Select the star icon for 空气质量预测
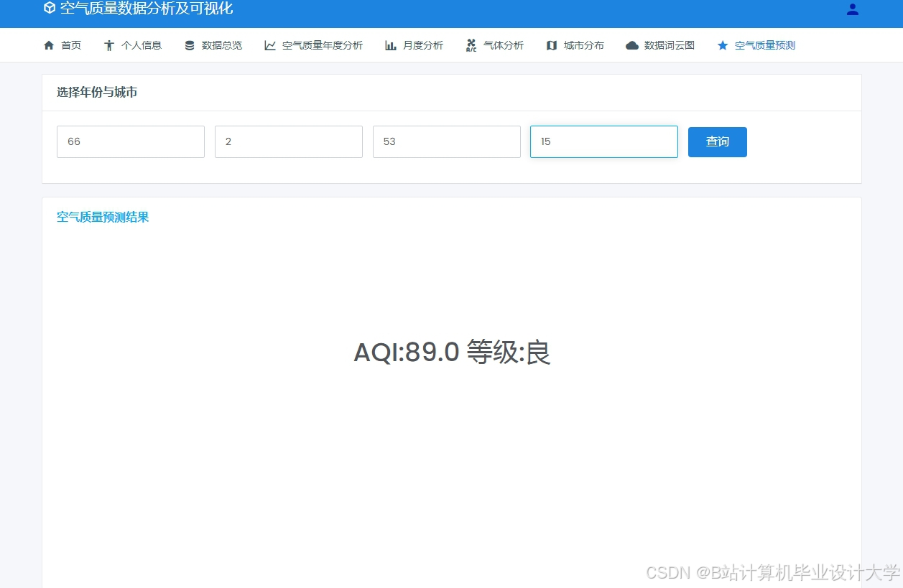The width and height of the screenshot is (903, 588). click(x=722, y=45)
